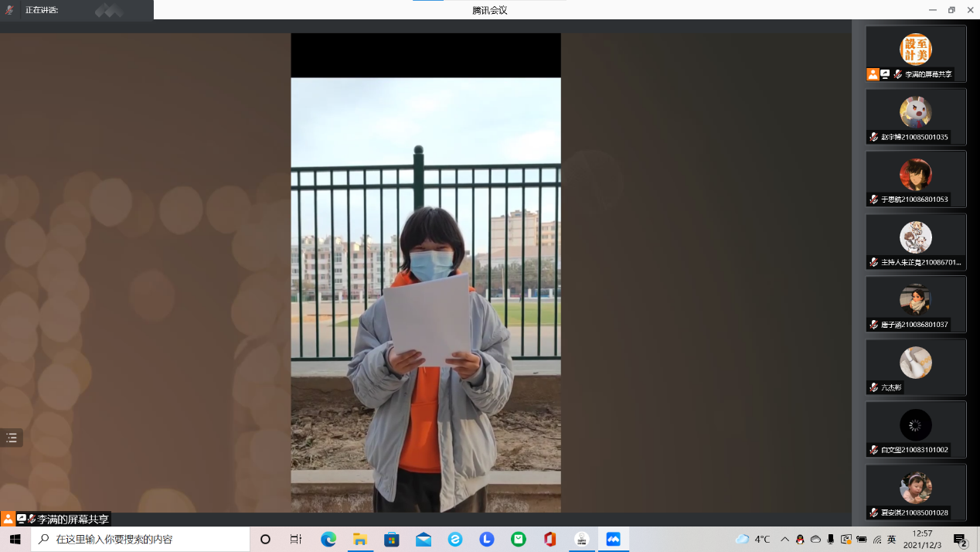
Task: Click the 李满的屏幕共享 label at bottom-left
Action: pos(73,520)
